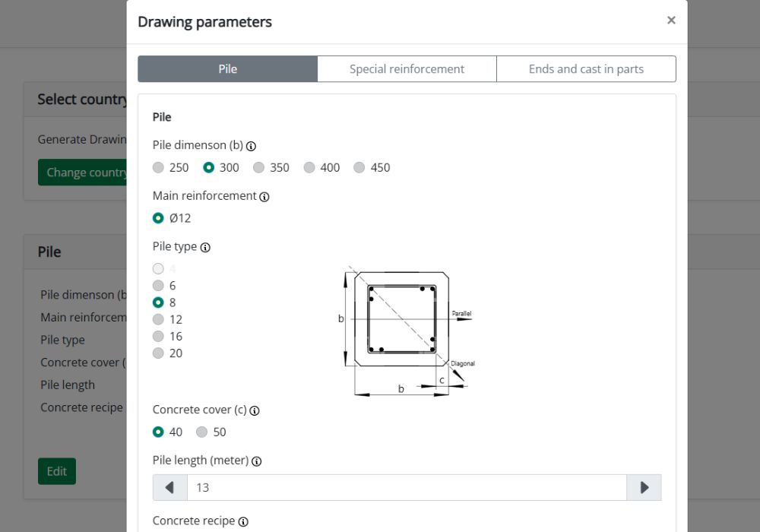Click the pile cross-section diagram

coord(405,331)
